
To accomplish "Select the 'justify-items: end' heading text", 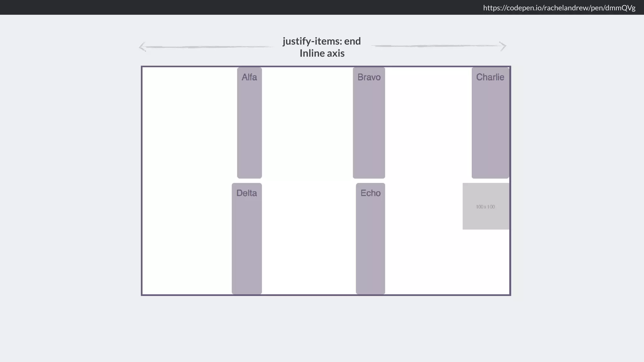I will tap(321, 41).
